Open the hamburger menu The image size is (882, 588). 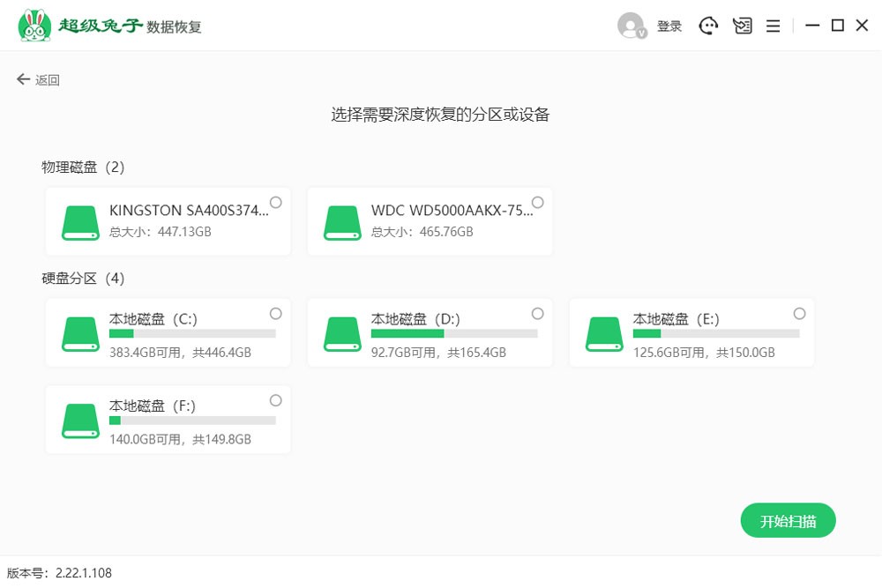click(x=773, y=26)
